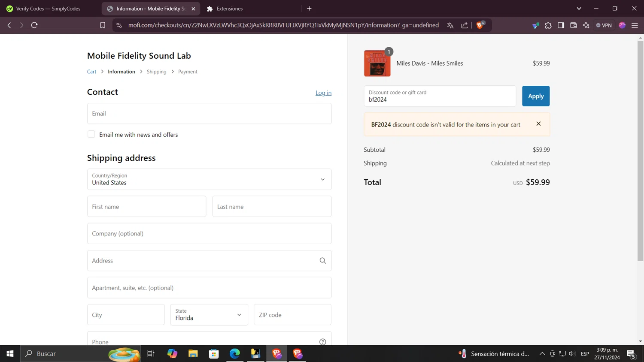The height and width of the screenshot is (362, 644).
Task: Open the Windows Start menu
Action: (10, 353)
